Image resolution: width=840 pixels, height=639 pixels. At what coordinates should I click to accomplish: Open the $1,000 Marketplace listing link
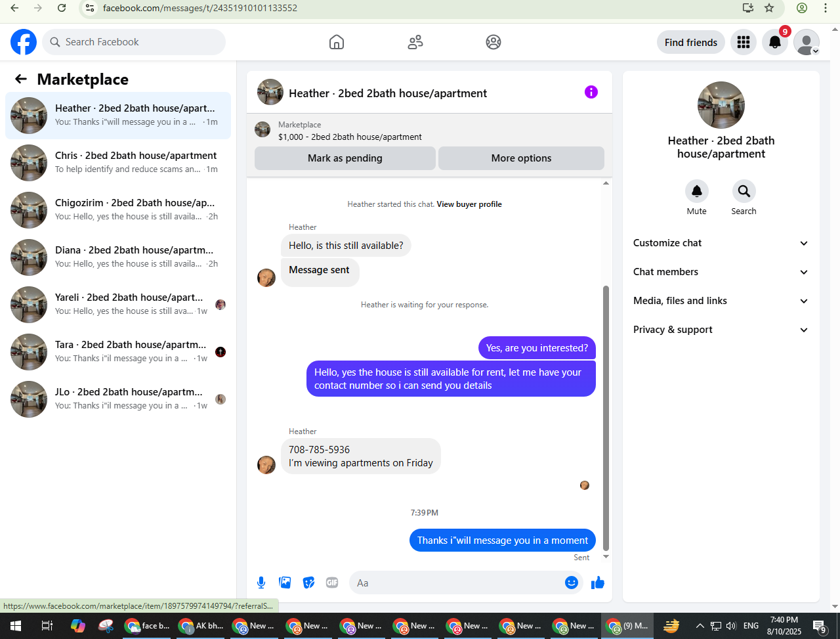pyautogui.click(x=350, y=137)
